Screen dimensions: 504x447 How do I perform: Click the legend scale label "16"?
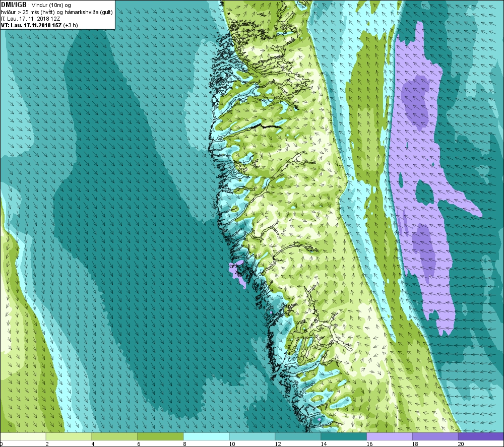(369, 444)
